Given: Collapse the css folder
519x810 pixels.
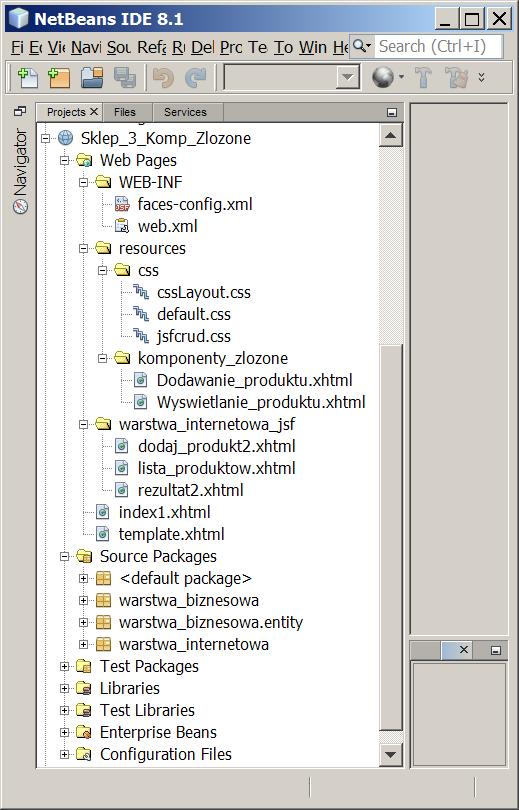Looking at the screenshot, I should (x=103, y=271).
